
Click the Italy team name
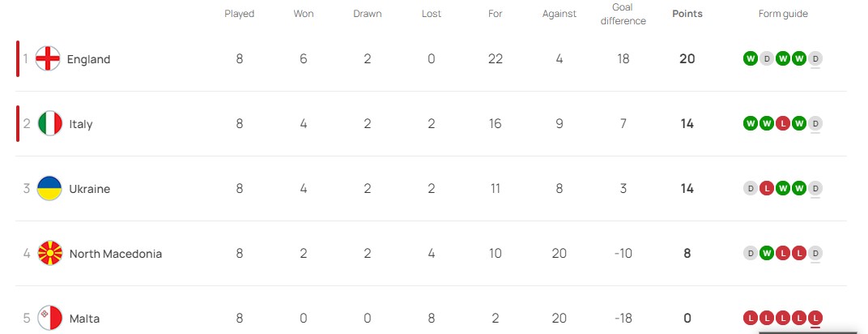tap(81, 124)
